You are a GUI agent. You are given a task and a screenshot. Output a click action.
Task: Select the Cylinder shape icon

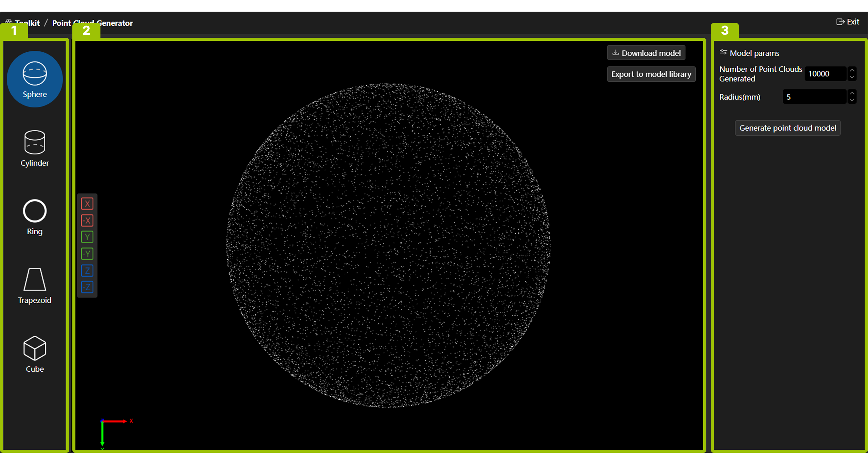[35, 148]
